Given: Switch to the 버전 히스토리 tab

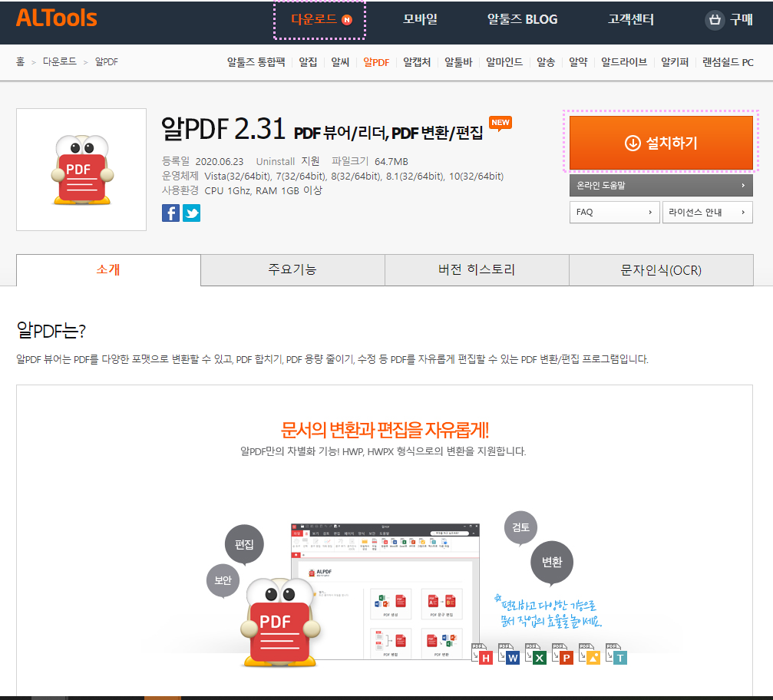Looking at the screenshot, I should 477,269.
